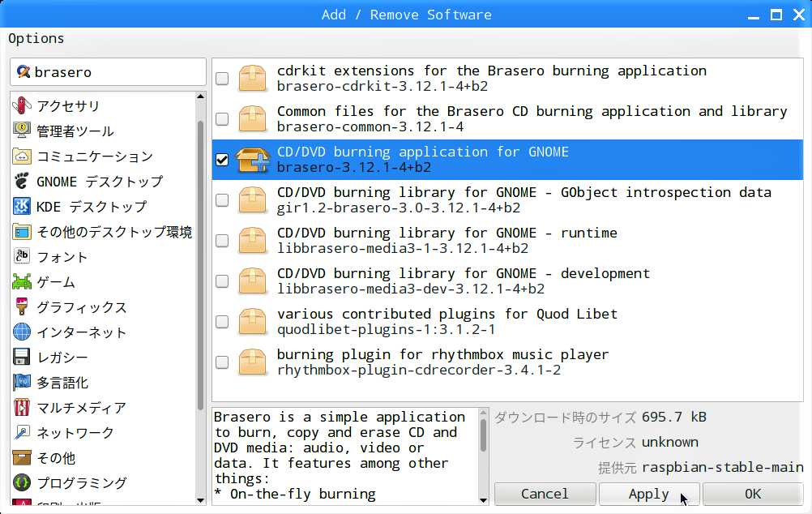Viewport: 812px width, 514px height.
Task: Click the フォント category icon
Action: point(21,256)
